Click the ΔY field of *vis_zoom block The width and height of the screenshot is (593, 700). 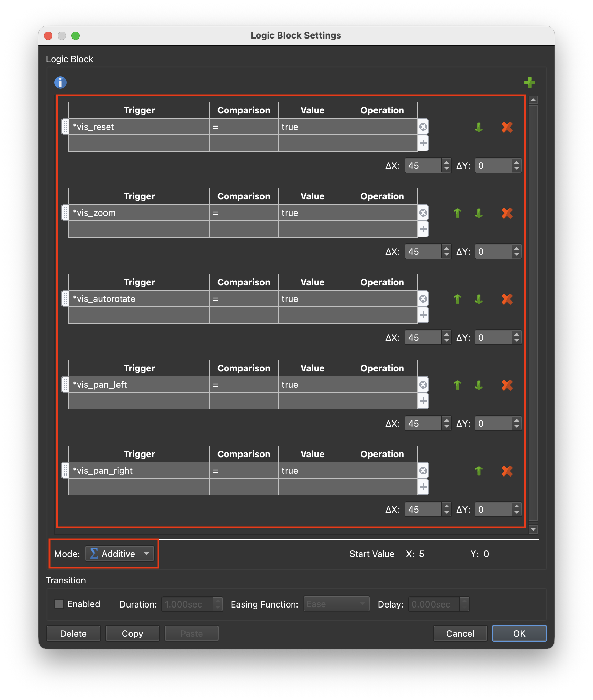pos(493,252)
